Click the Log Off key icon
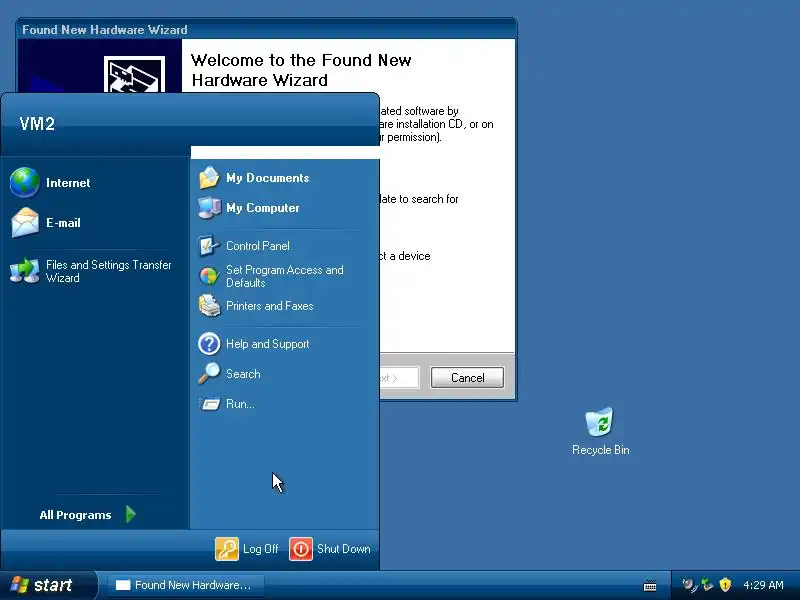The width and height of the screenshot is (800, 600). (x=227, y=549)
